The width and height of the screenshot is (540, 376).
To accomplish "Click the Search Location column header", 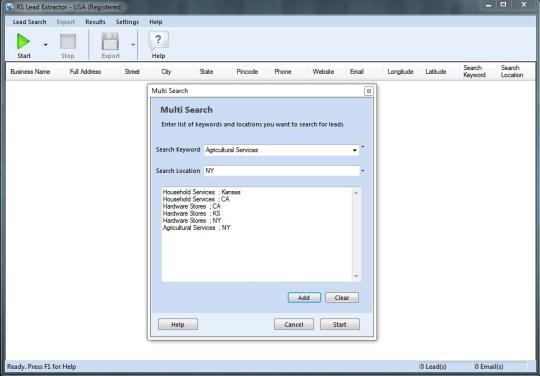I will 512,71.
